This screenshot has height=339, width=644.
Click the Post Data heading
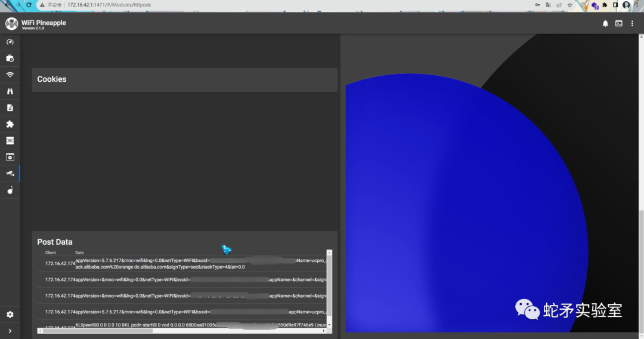[55, 242]
